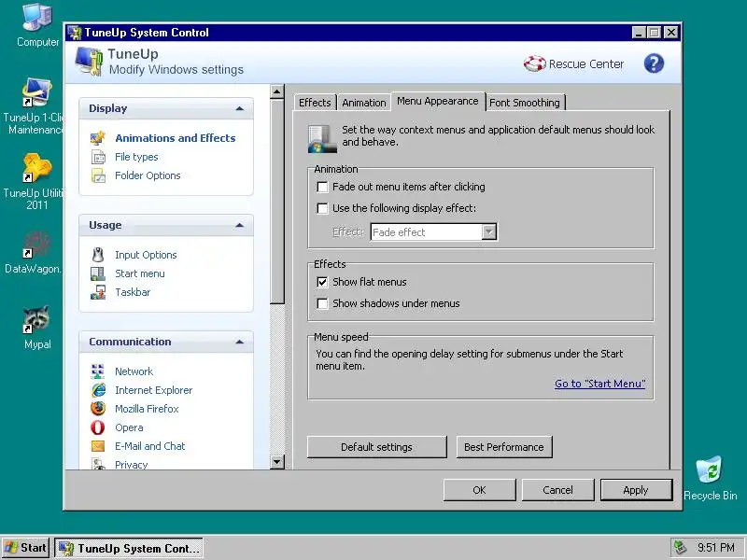Open Opera settings in sidebar
Screen dimensions: 747x560
click(129, 427)
